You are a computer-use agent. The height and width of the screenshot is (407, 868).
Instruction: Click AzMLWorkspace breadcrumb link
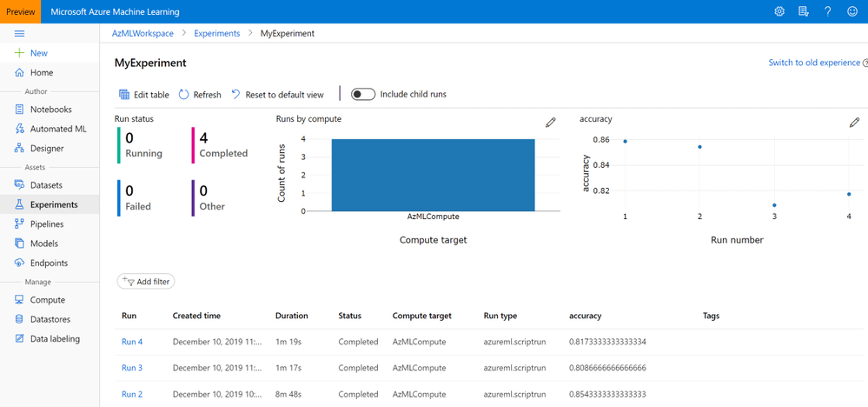(x=142, y=33)
